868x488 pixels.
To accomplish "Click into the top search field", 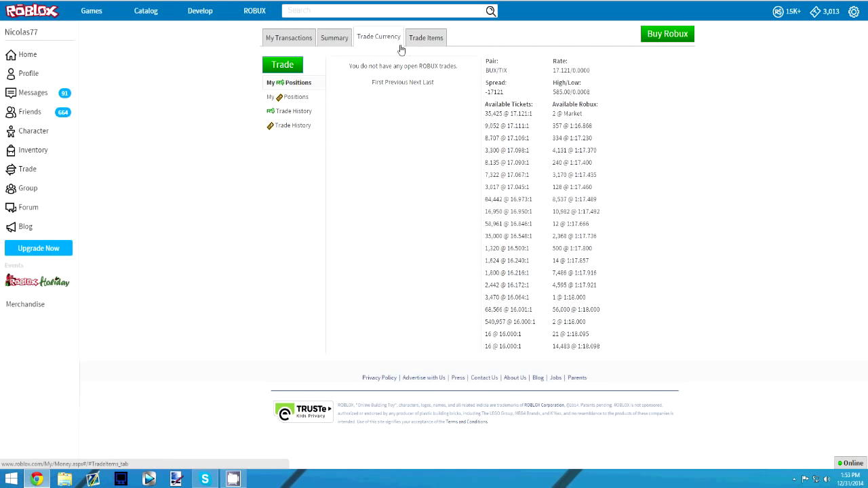I will click(383, 11).
